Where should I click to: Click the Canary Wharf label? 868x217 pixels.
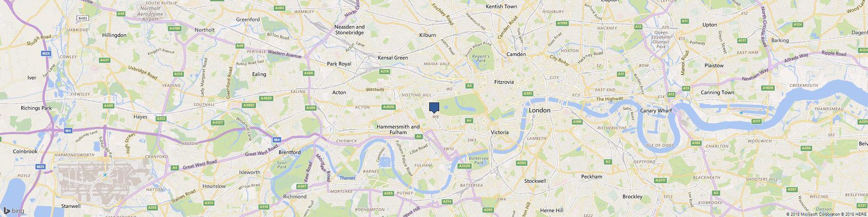tap(656, 111)
